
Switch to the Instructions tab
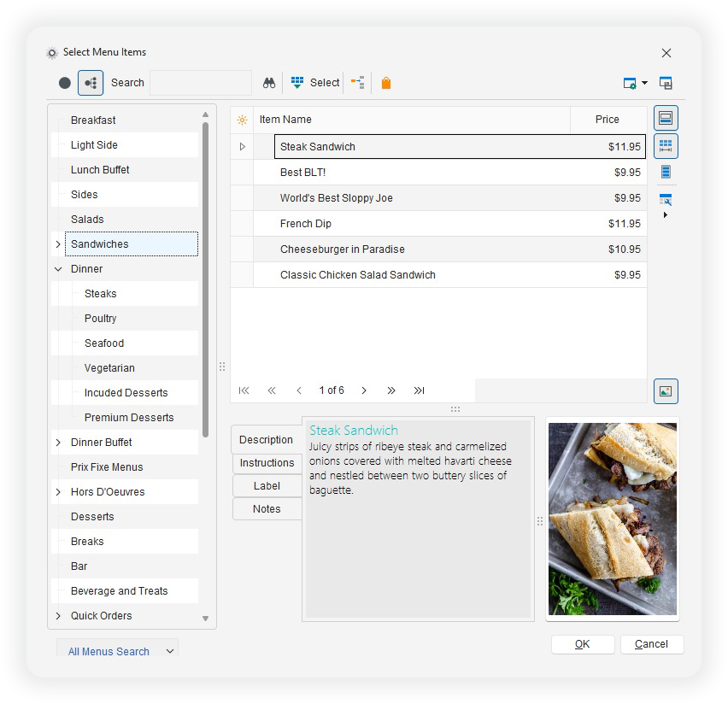(267, 463)
